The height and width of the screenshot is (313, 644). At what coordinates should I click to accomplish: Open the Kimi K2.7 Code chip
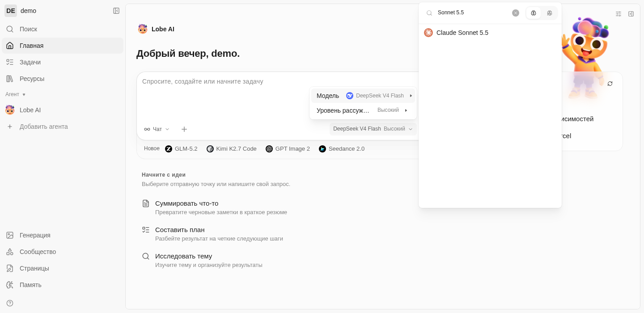point(232,149)
